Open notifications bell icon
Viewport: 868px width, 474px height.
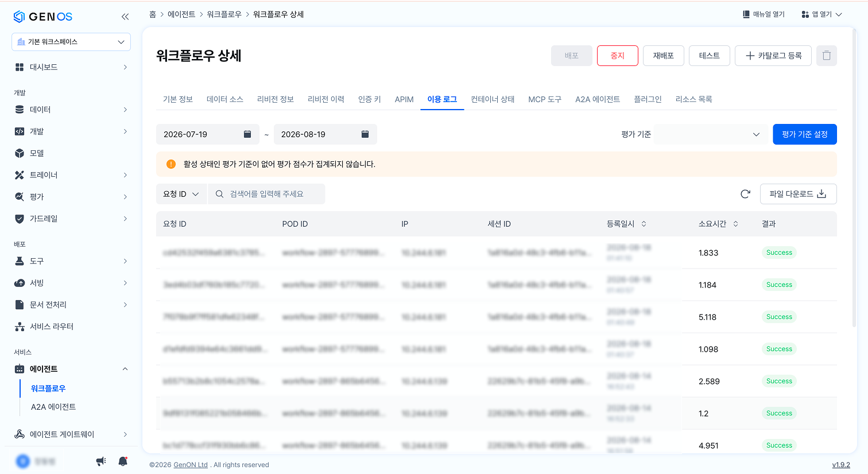pyautogui.click(x=123, y=461)
